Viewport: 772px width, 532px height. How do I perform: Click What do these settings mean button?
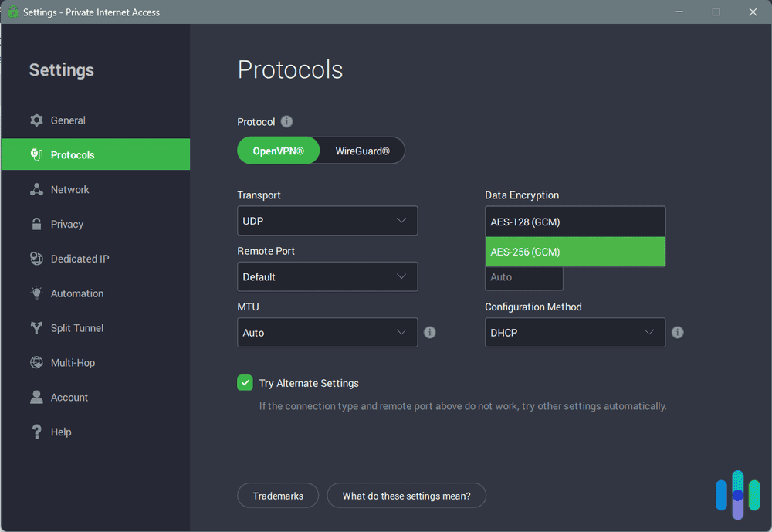407,495
